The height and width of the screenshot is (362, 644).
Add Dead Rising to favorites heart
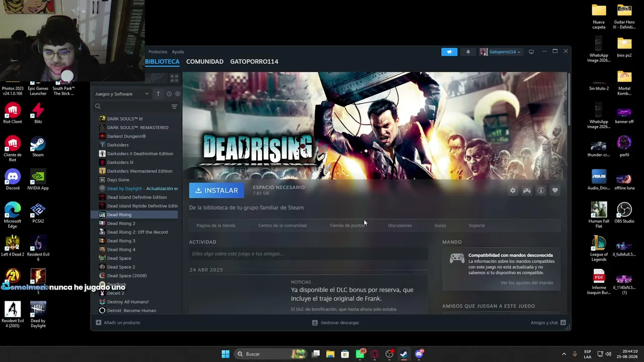(555, 191)
